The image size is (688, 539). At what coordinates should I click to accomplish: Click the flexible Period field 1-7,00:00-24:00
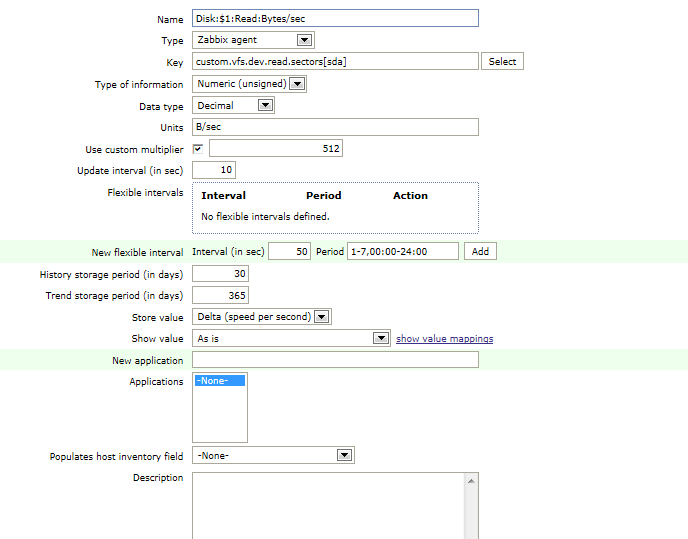[403, 252]
